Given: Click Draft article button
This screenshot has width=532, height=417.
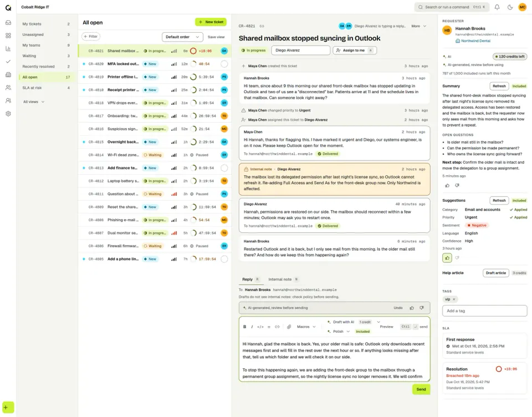Looking at the screenshot, I should (495, 273).
